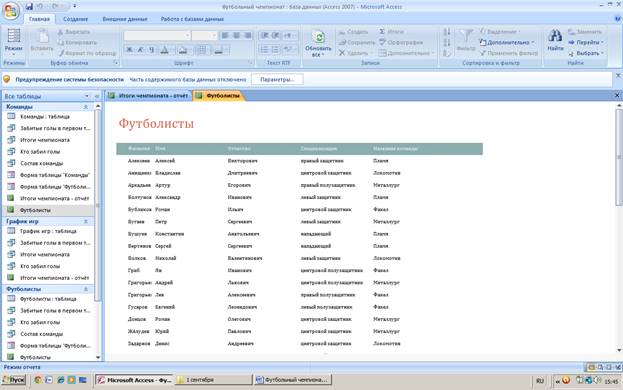Toggle numbered list in Текст RTF
Image resolution: width=623 pixels, height=390 pixels.
265,50
